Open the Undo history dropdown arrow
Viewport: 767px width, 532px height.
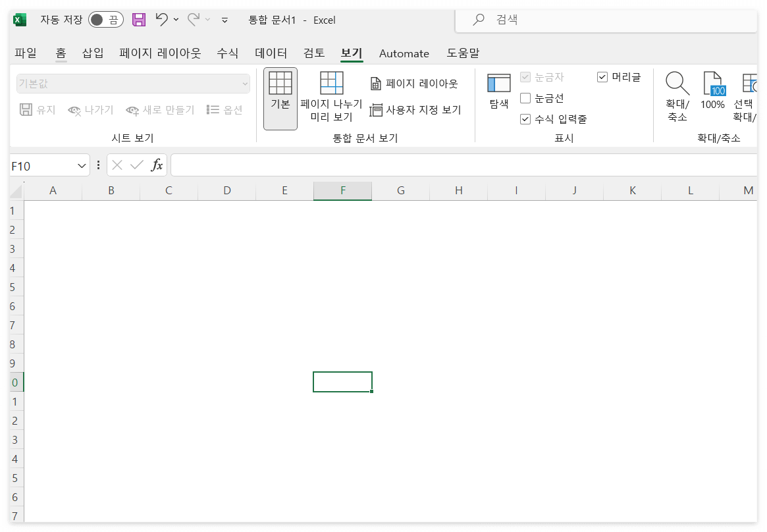(176, 20)
